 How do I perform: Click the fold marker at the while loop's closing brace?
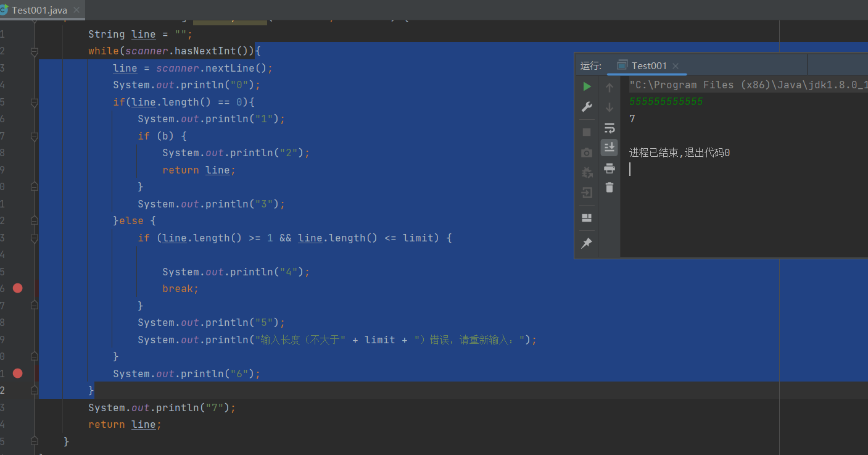35,390
